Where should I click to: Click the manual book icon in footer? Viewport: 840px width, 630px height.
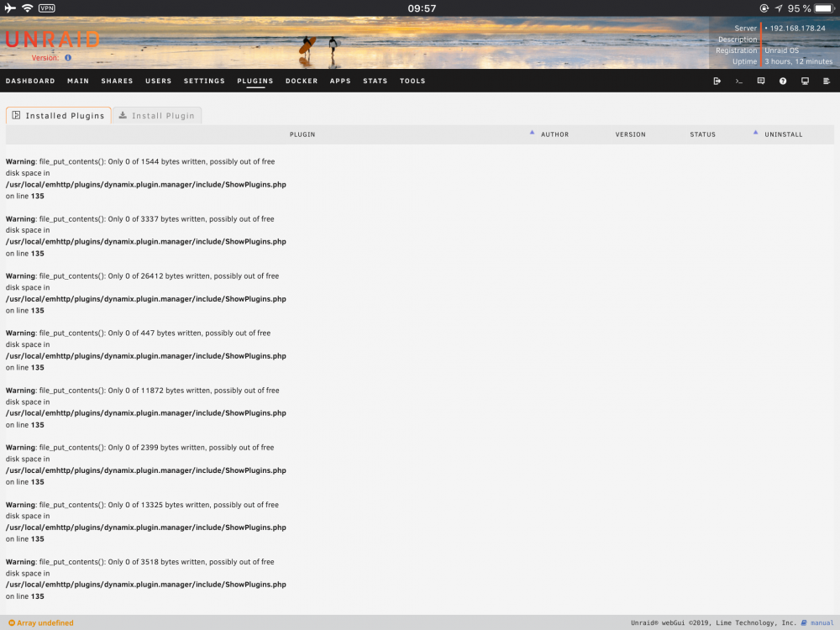(804, 622)
